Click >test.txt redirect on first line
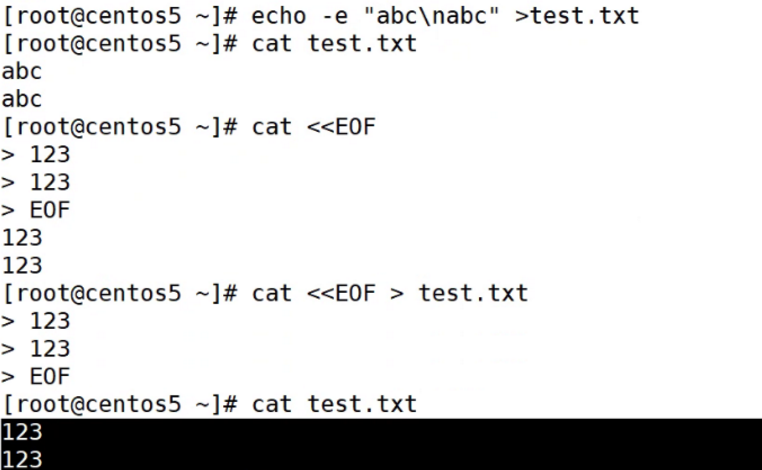The width and height of the screenshot is (762, 470). click(x=577, y=16)
